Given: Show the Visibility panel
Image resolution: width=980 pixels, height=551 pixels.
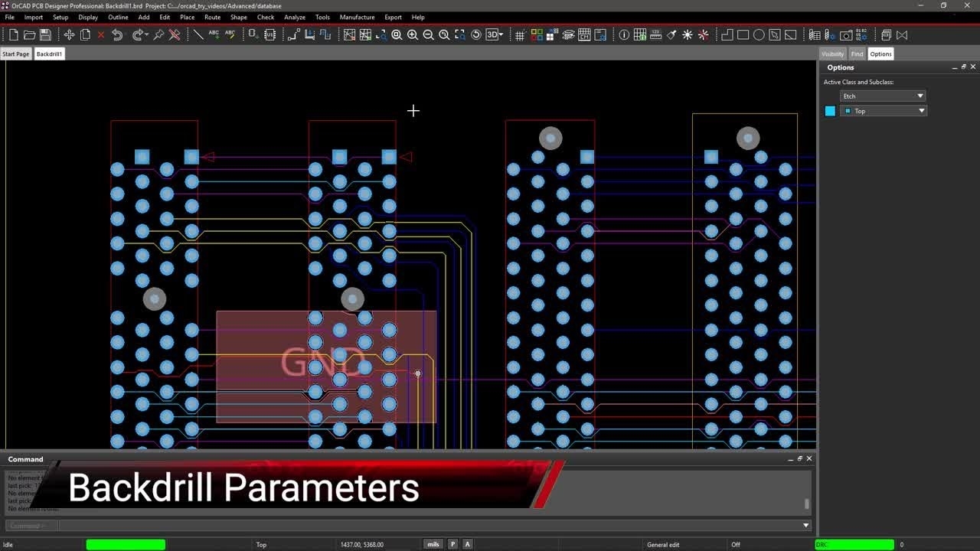Looking at the screenshot, I should 832,54.
